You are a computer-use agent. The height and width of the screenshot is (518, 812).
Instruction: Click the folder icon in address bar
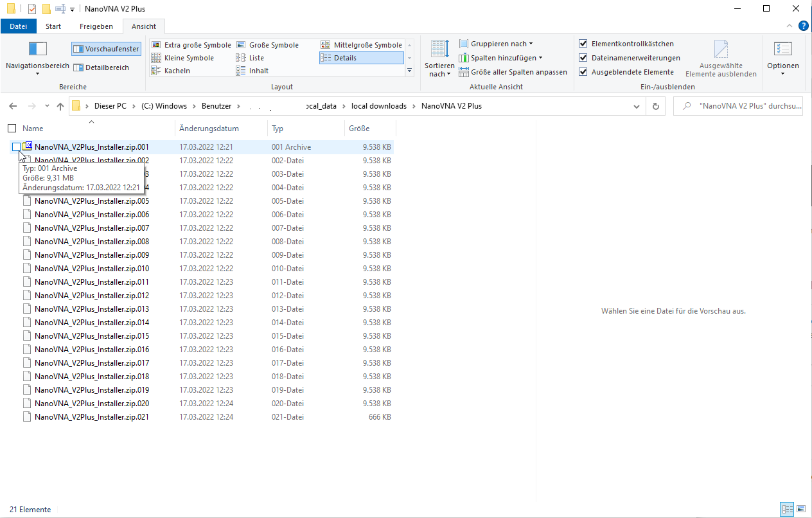pyautogui.click(x=76, y=106)
